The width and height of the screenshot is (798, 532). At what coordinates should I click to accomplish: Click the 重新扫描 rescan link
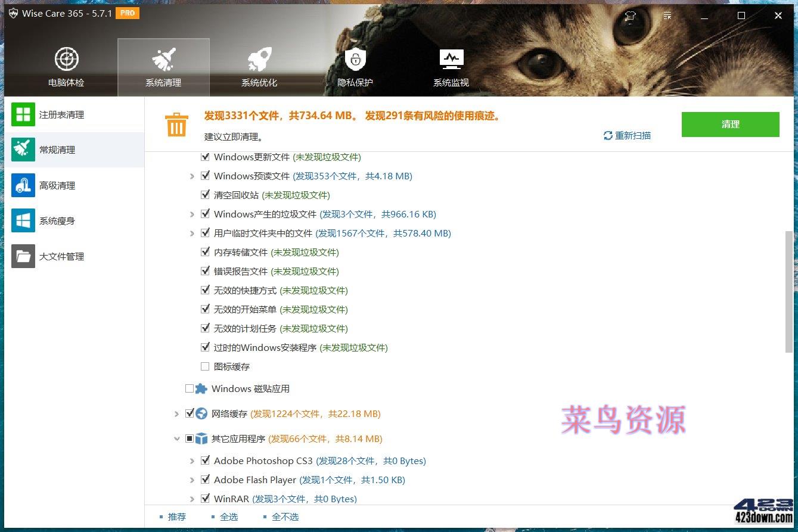(627, 136)
